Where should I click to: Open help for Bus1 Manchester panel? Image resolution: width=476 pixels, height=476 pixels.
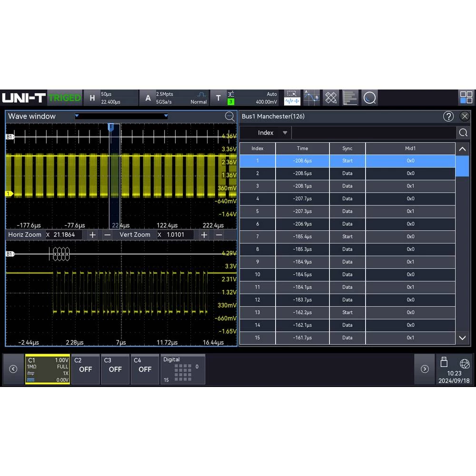click(x=448, y=116)
